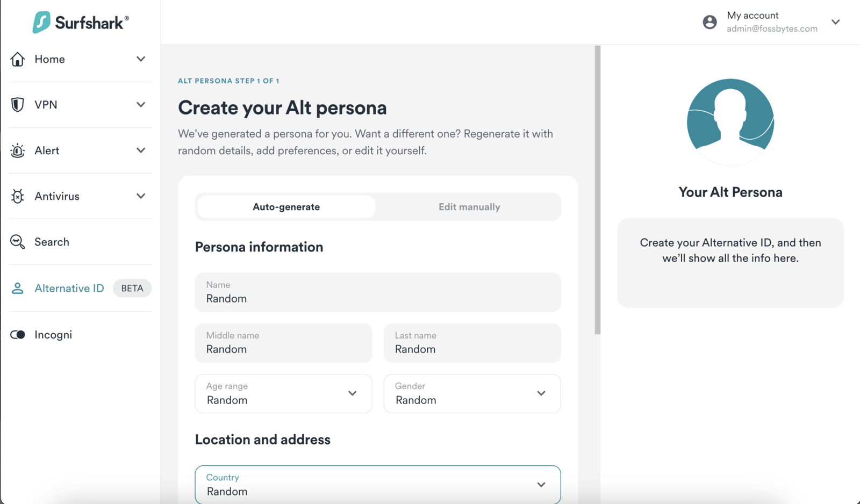Expand the Country selector
Screen dimensions: 860x504
541,484
